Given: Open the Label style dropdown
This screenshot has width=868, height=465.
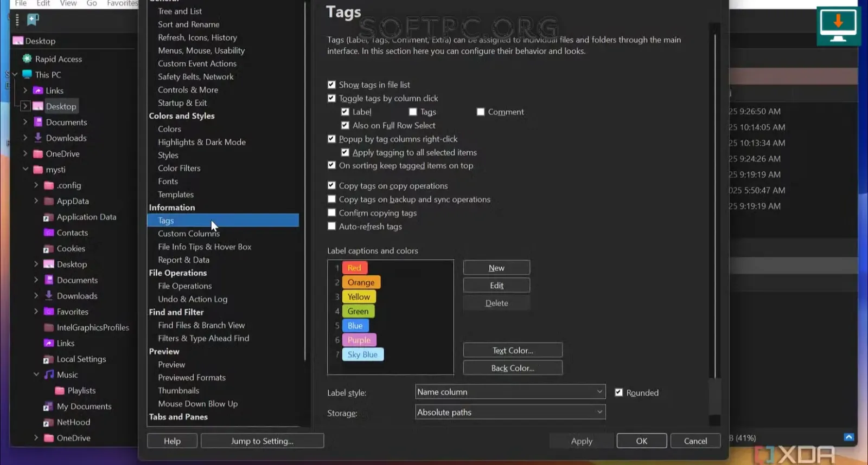Looking at the screenshot, I should click(x=510, y=392).
